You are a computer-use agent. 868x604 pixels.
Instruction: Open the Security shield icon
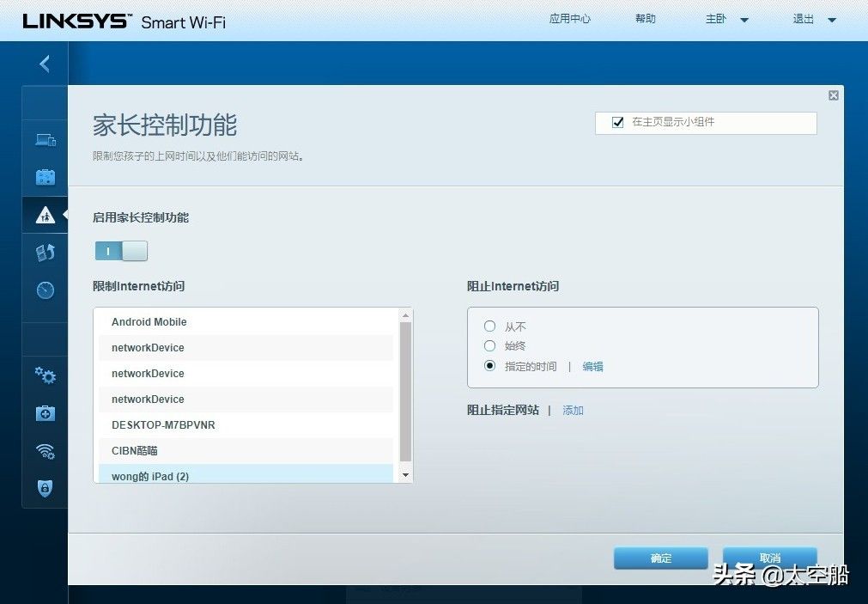click(x=46, y=488)
